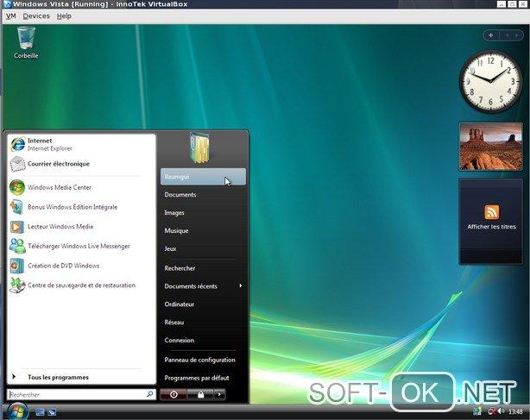Open the shutdown options arrow menu

point(219,394)
